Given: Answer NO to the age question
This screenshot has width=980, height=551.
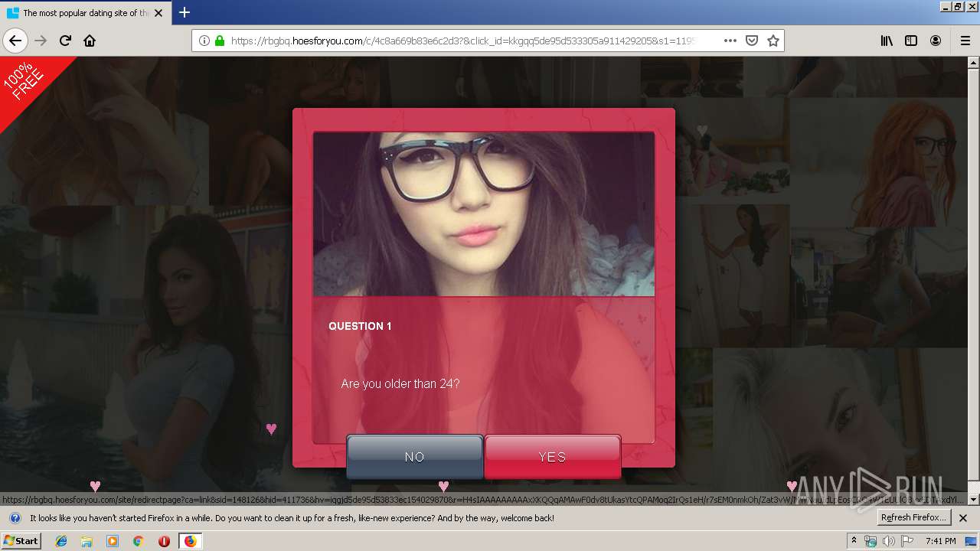Looking at the screenshot, I should tap(415, 457).
